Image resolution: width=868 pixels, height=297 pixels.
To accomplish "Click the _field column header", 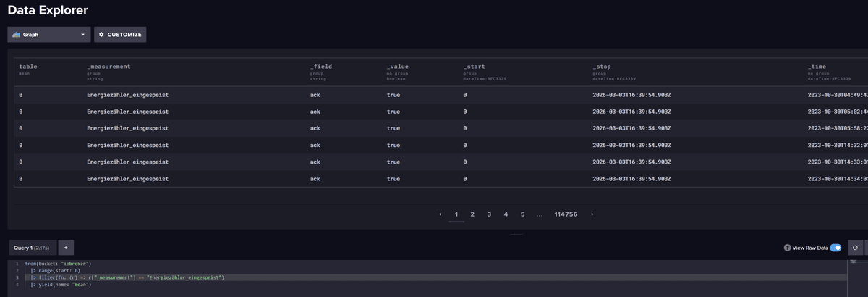I will [x=320, y=67].
